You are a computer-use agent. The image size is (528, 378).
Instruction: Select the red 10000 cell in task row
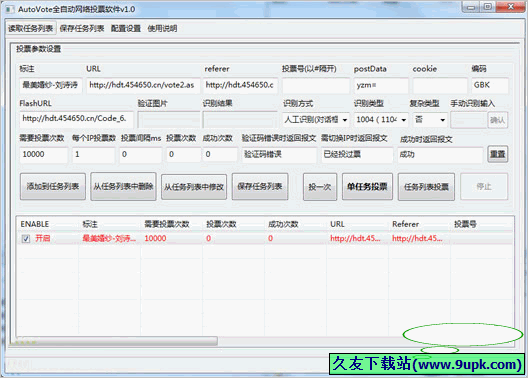pos(155,239)
